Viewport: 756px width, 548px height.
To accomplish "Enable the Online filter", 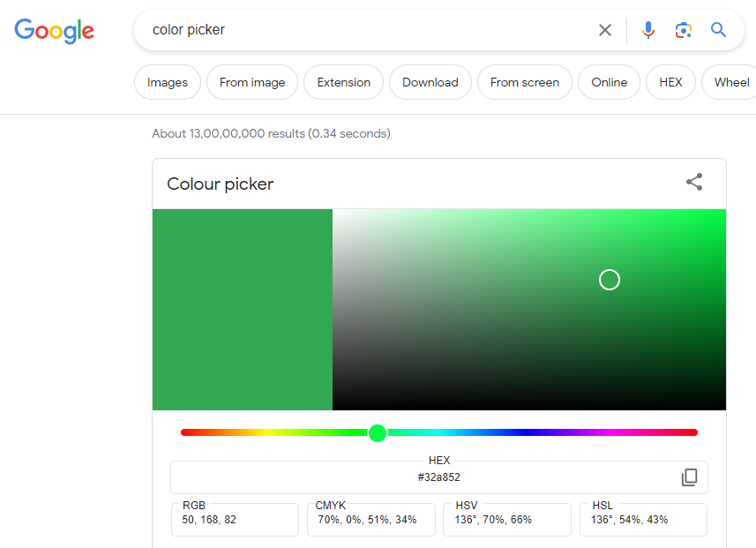I will tap(609, 82).
